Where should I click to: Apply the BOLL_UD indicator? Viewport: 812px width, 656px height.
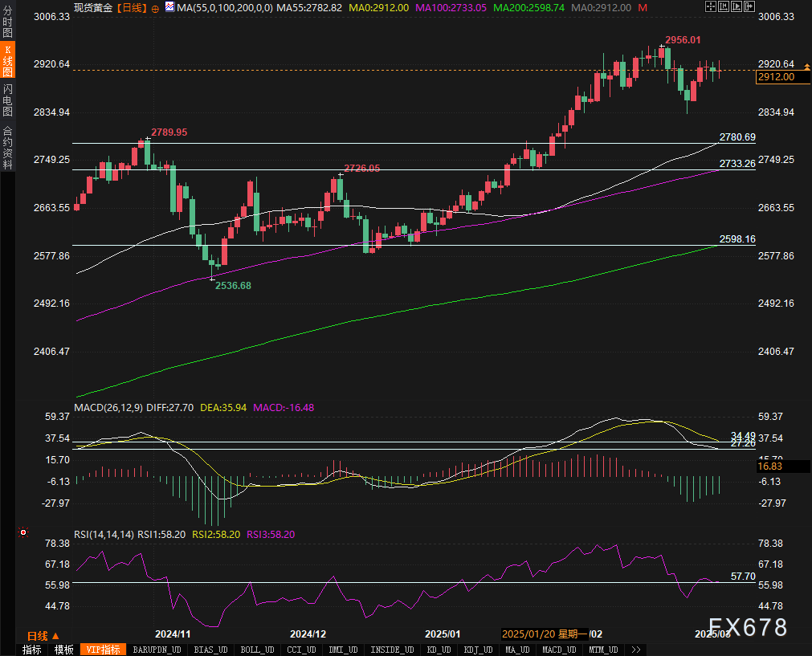(257, 650)
